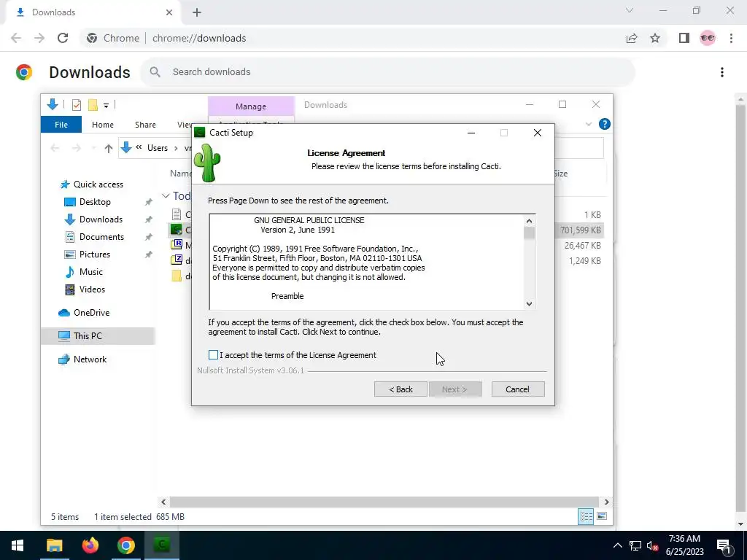Open Videos folder in navigation pane
This screenshot has width=747, height=560.
click(x=92, y=289)
